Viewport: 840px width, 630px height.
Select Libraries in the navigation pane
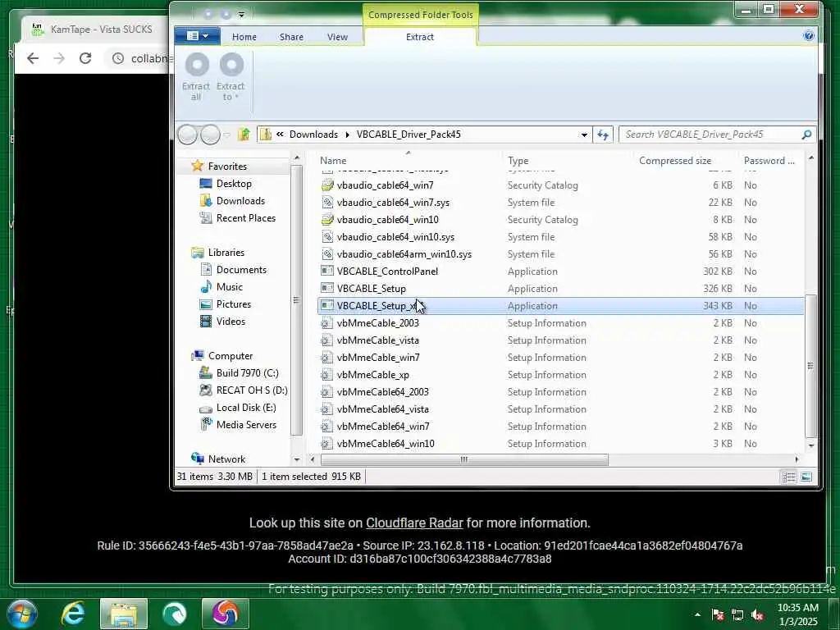[226, 253]
